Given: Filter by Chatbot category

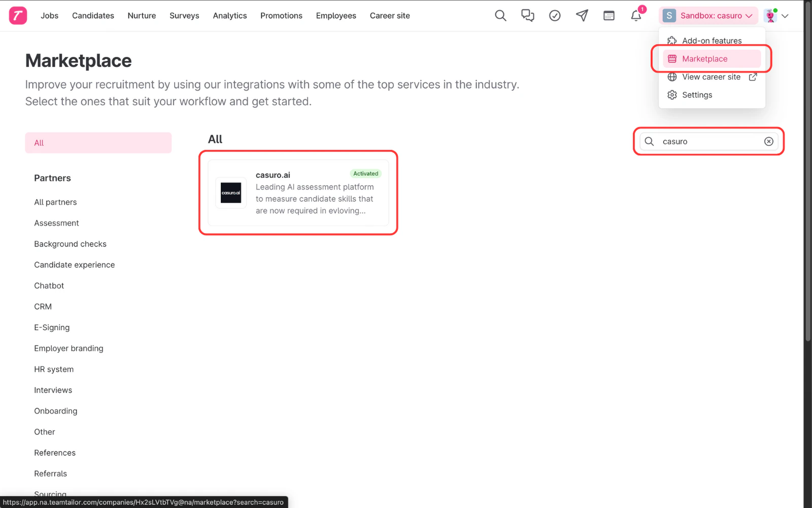Looking at the screenshot, I should point(49,285).
